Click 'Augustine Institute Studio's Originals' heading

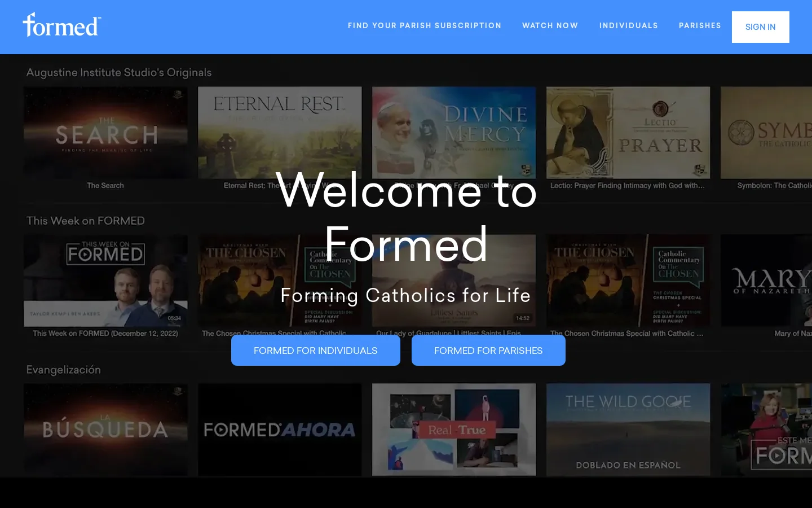(x=119, y=72)
